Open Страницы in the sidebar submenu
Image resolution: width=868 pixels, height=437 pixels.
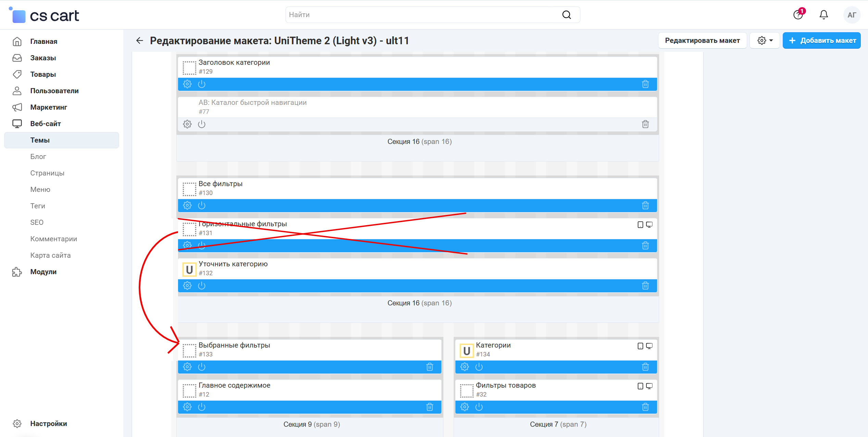[x=47, y=173]
